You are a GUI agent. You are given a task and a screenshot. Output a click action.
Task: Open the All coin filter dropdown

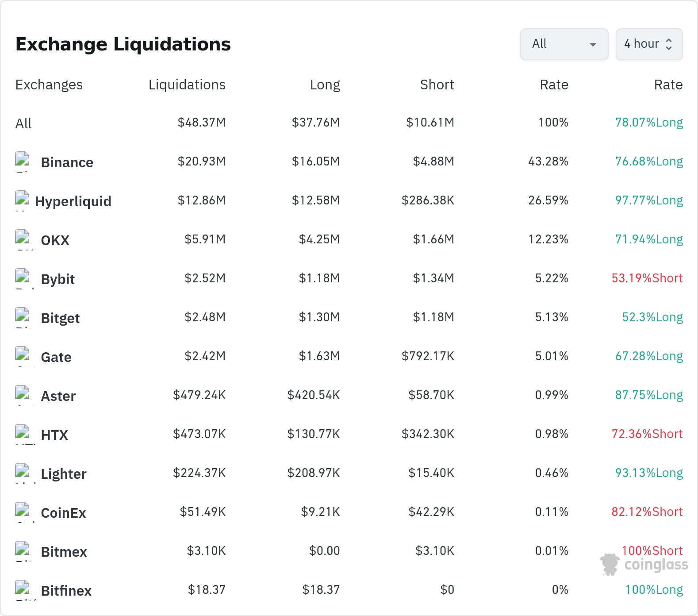[x=564, y=44]
